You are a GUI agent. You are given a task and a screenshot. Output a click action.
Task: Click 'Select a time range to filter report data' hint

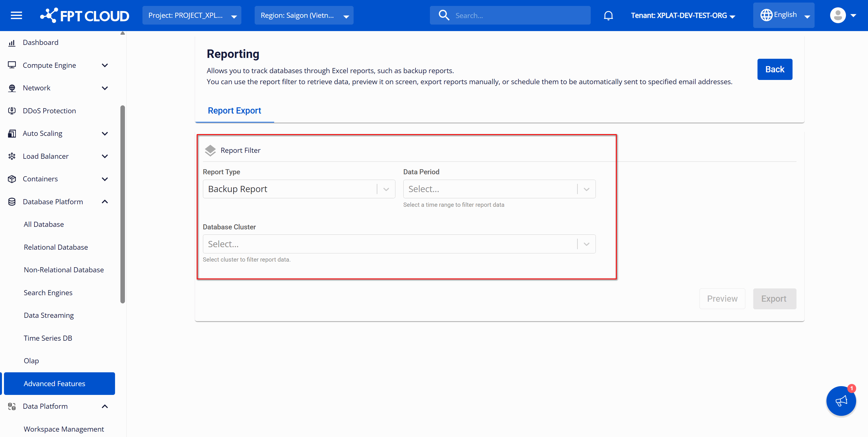click(454, 205)
